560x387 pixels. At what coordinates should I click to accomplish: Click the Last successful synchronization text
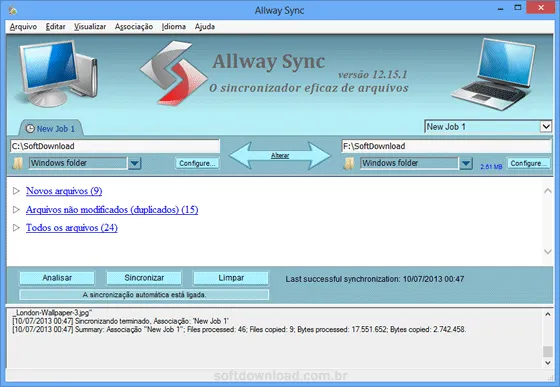(375, 279)
